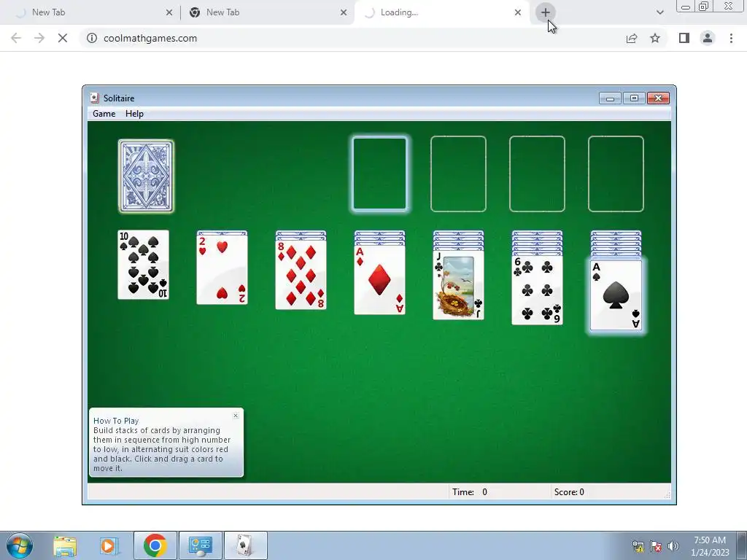Select the 2 of hearts card
The width and height of the screenshot is (747, 560).
(x=222, y=269)
